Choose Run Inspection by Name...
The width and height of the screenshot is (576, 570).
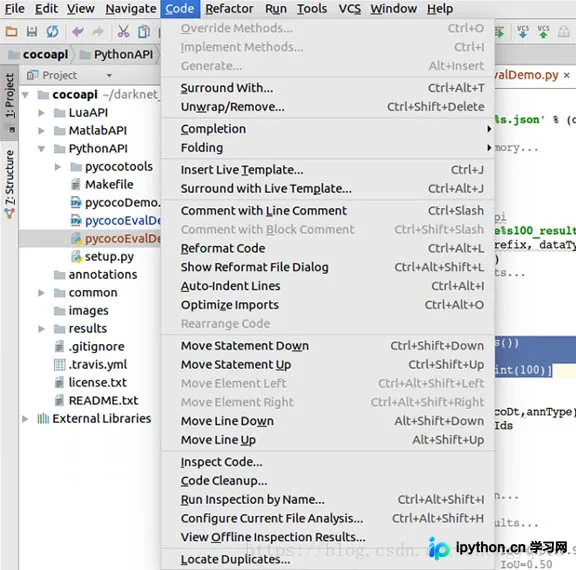(x=327, y=499)
